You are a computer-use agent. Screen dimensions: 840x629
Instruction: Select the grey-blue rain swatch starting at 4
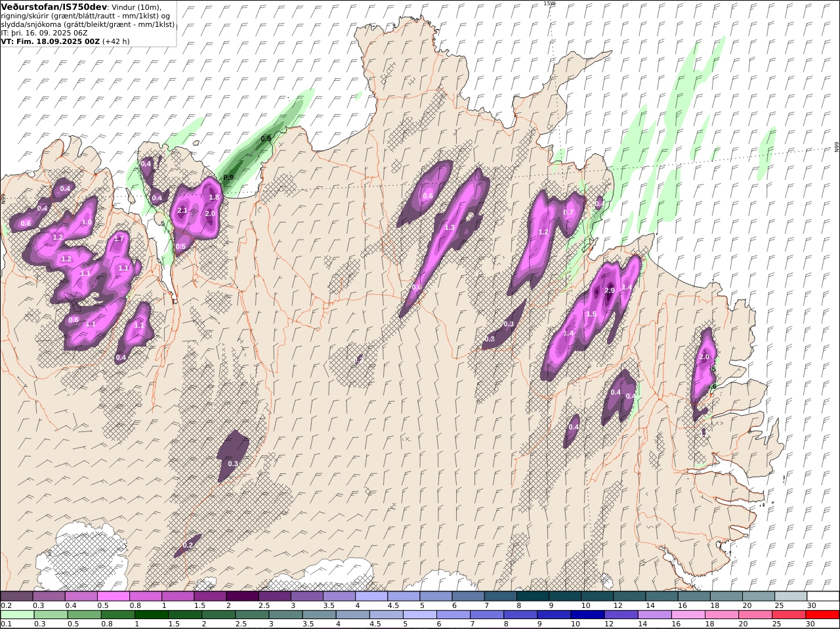(352, 615)
